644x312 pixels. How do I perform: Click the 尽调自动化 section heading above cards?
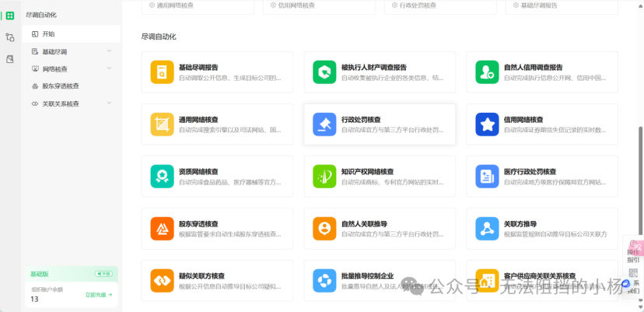159,37
